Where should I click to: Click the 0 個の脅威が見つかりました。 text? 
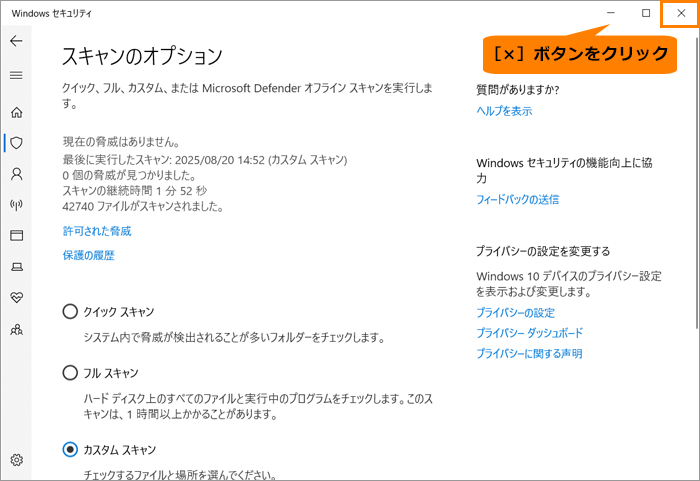pos(129,175)
